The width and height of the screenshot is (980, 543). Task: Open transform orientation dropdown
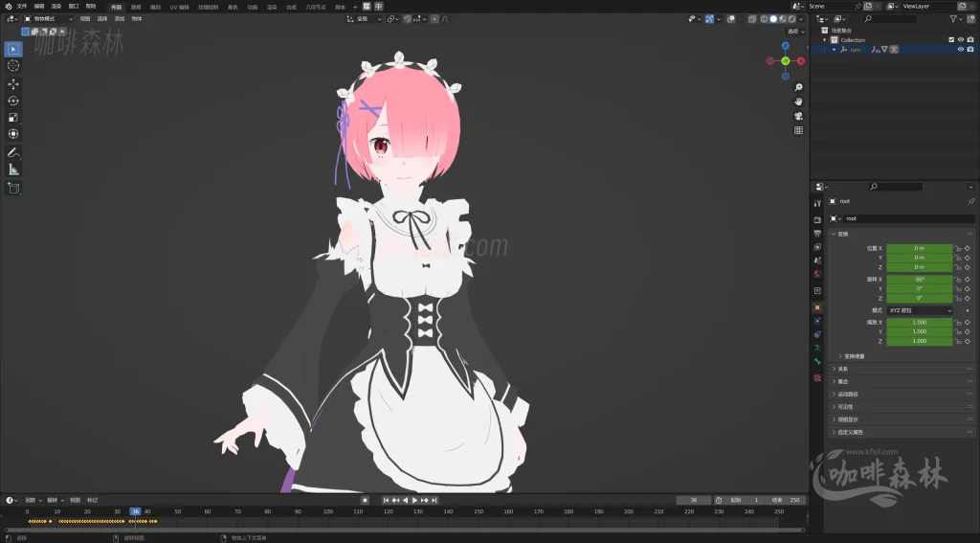click(364, 19)
